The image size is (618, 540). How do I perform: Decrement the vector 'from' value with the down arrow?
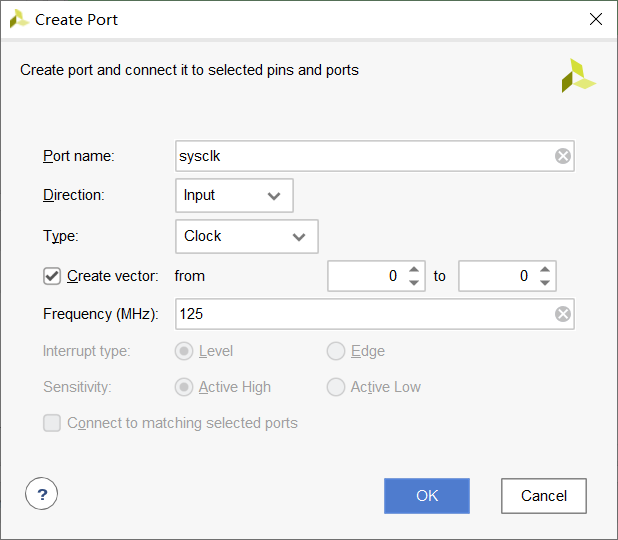click(414, 282)
